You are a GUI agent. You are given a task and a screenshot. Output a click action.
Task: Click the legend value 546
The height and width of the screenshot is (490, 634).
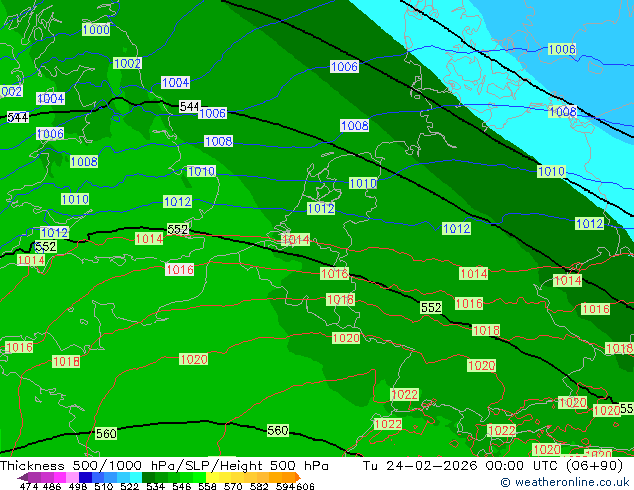coord(182,486)
